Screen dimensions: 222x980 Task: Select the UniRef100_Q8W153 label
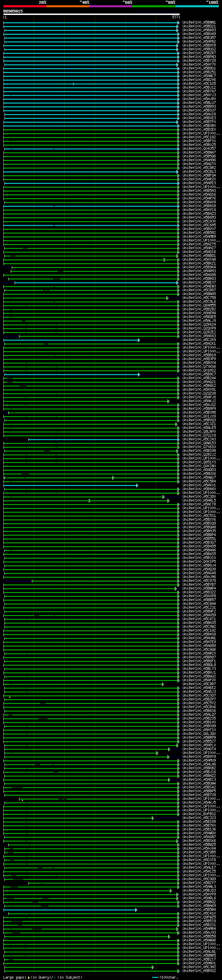tap(199, 443)
